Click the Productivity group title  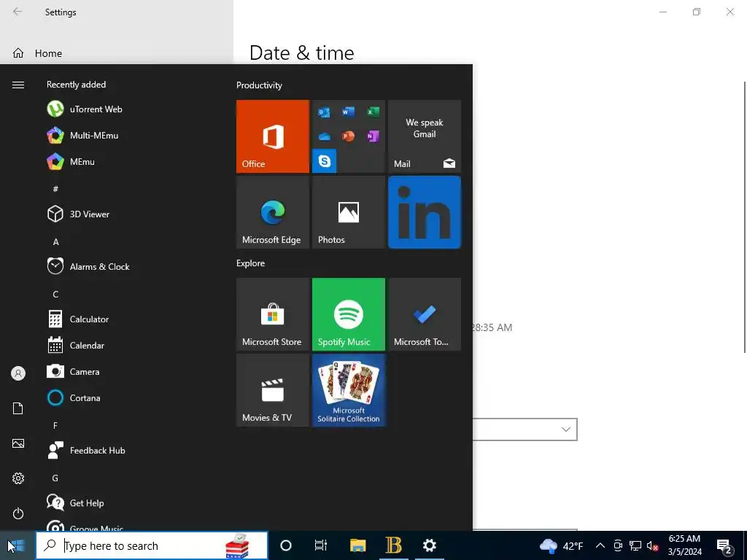pyautogui.click(x=259, y=85)
